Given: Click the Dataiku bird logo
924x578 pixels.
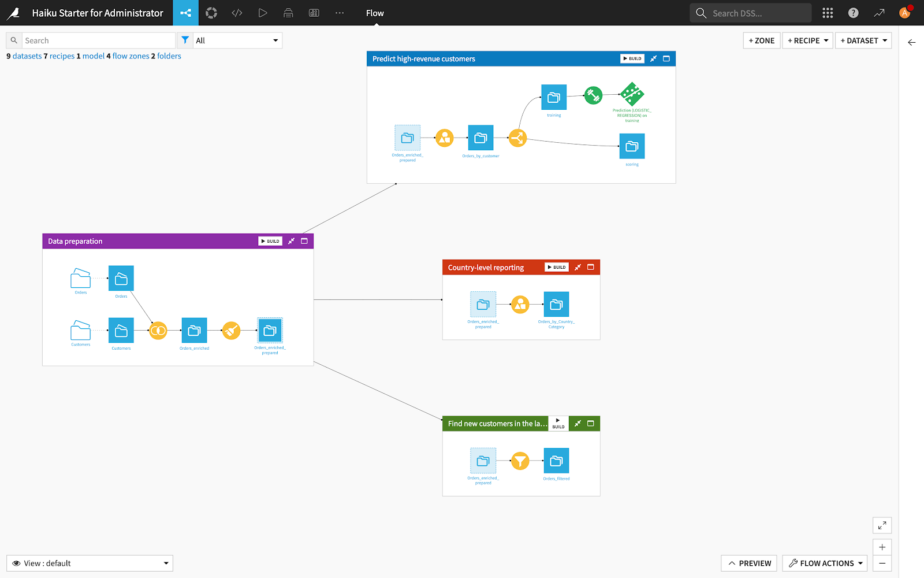Looking at the screenshot, I should pyautogui.click(x=13, y=13).
